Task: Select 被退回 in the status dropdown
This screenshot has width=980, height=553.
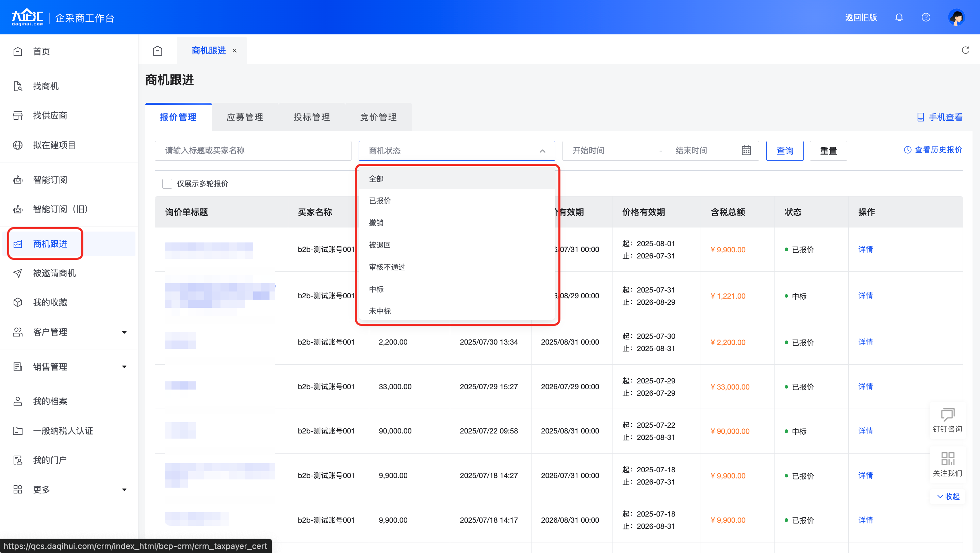Action: (457, 245)
